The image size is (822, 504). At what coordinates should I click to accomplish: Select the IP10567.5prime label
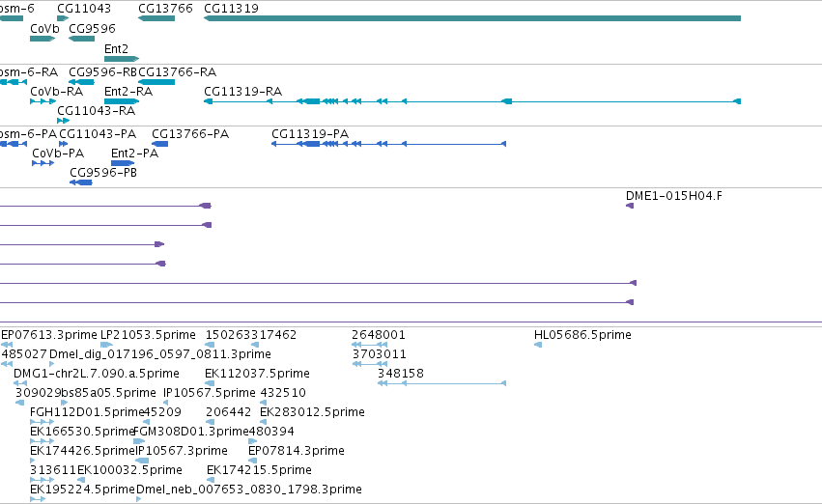[x=210, y=393]
